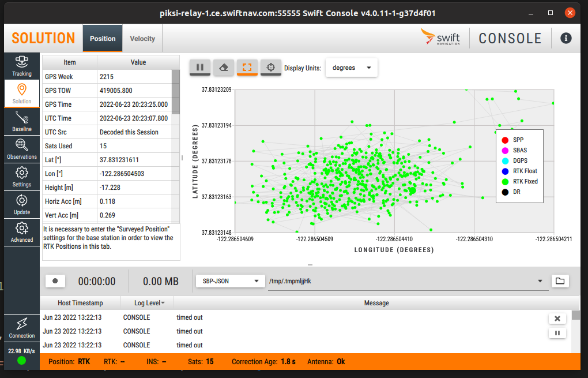The image size is (588, 378).
Task: Start logging with the record button
Action: pyautogui.click(x=55, y=281)
